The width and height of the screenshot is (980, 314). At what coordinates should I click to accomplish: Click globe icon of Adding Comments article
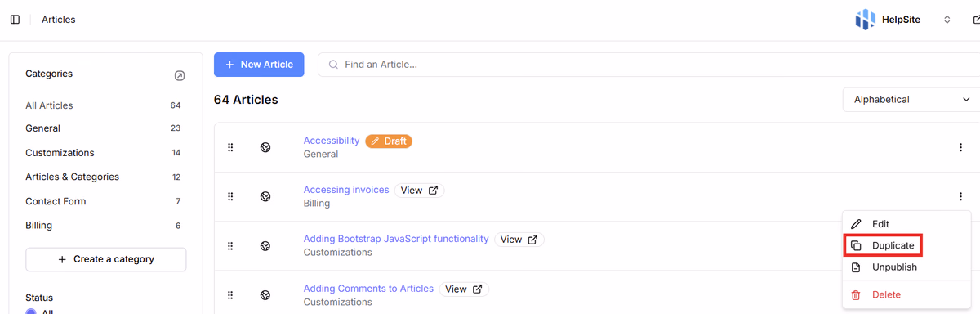265,294
